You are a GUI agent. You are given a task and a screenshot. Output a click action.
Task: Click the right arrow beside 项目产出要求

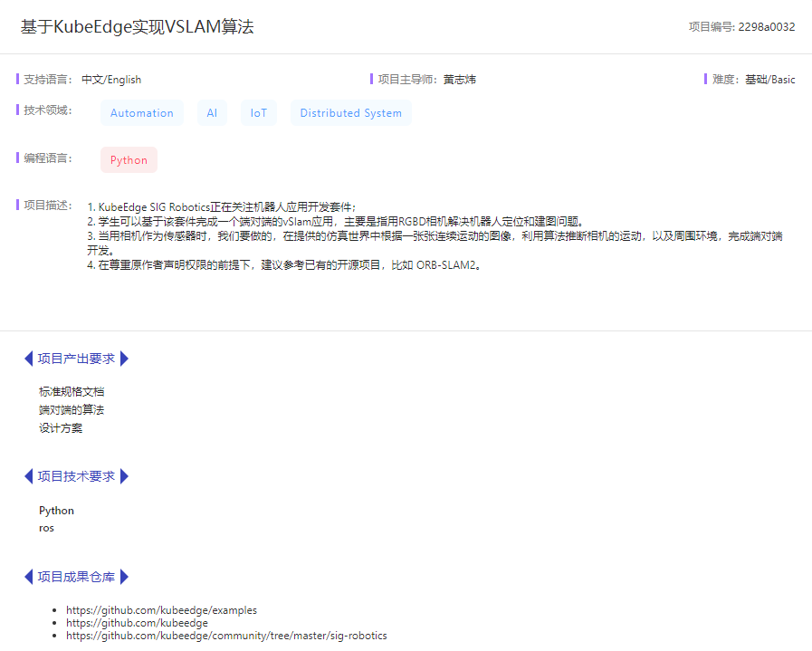click(x=124, y=359)
